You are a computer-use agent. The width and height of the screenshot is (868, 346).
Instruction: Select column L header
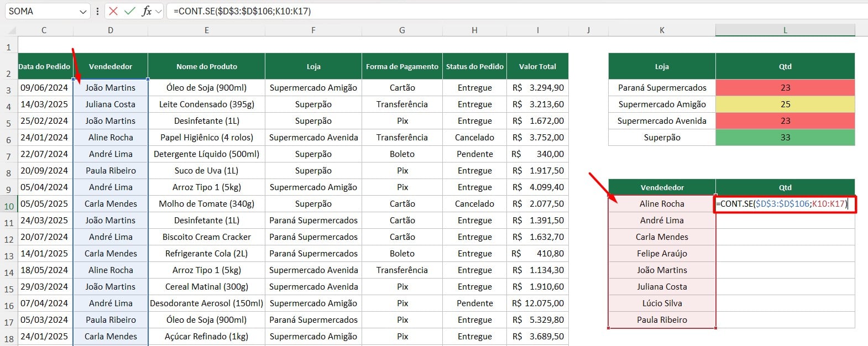pyautogui.click(x=785, y=30)
